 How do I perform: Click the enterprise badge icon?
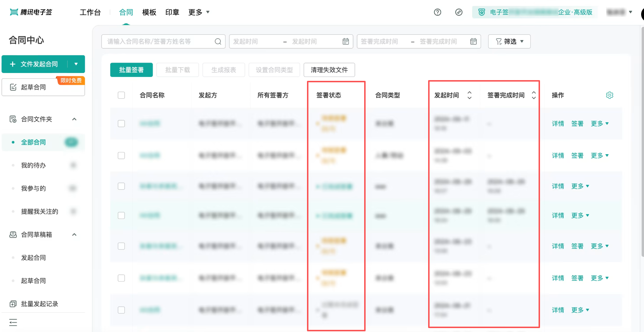pyautogui.click(x=482, y=12)
